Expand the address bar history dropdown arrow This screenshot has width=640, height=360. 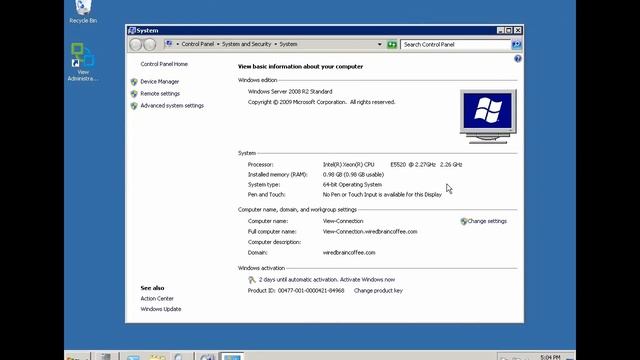pyautogui.click(x=380, y=44)
